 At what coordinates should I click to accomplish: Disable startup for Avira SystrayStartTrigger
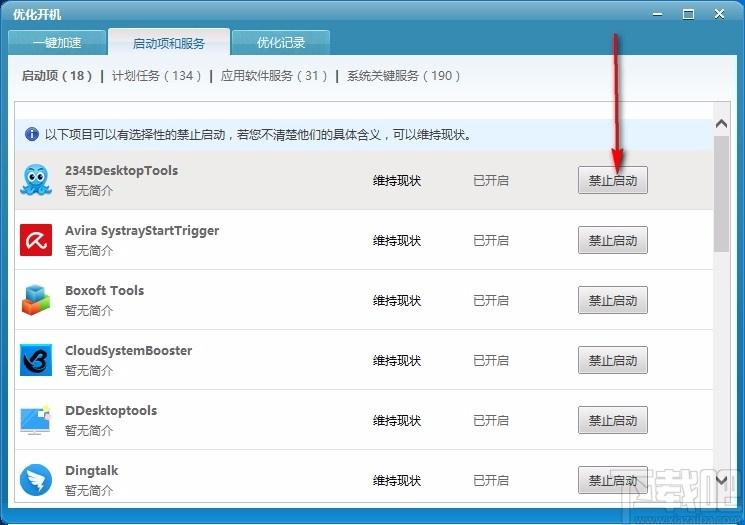[612, 240]
